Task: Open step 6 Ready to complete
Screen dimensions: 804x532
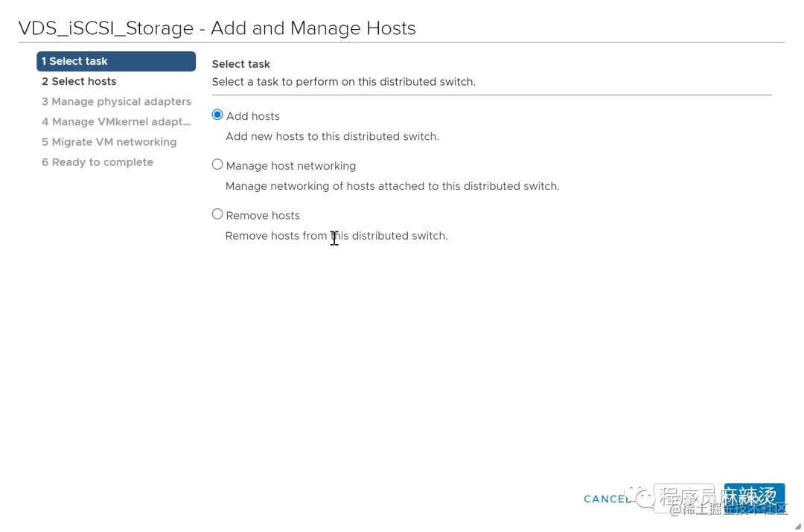Action: click(98, 162)
